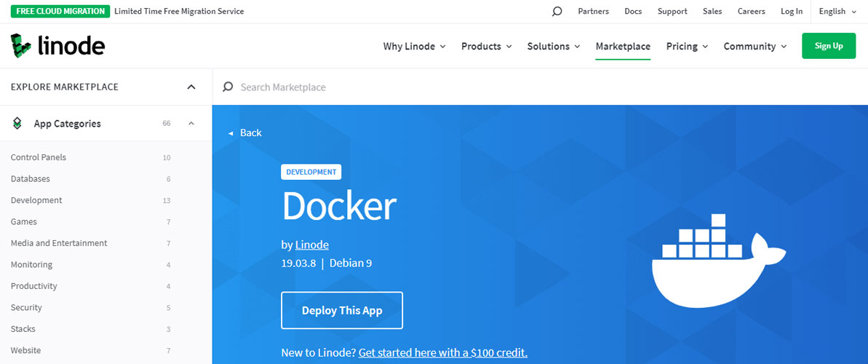Open the Partners page
Screen dimensions: 868x364
click(x=594, y=11)
